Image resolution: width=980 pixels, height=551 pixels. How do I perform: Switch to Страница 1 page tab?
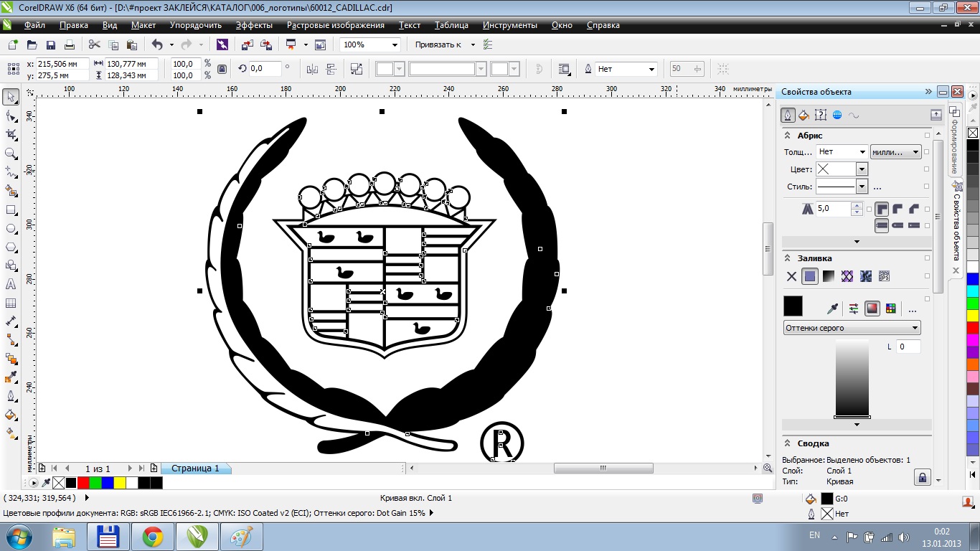(x=195, y=468)
